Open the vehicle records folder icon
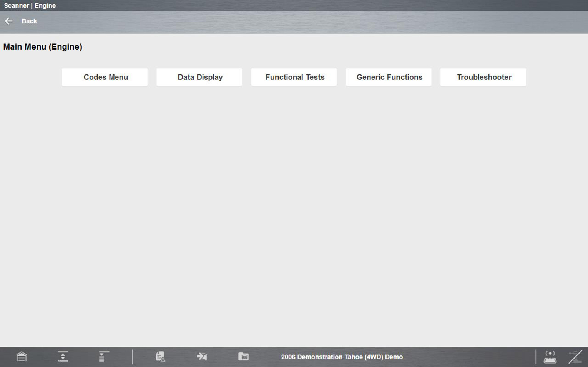Screen dimensions: 588x367 coord(243,357)
